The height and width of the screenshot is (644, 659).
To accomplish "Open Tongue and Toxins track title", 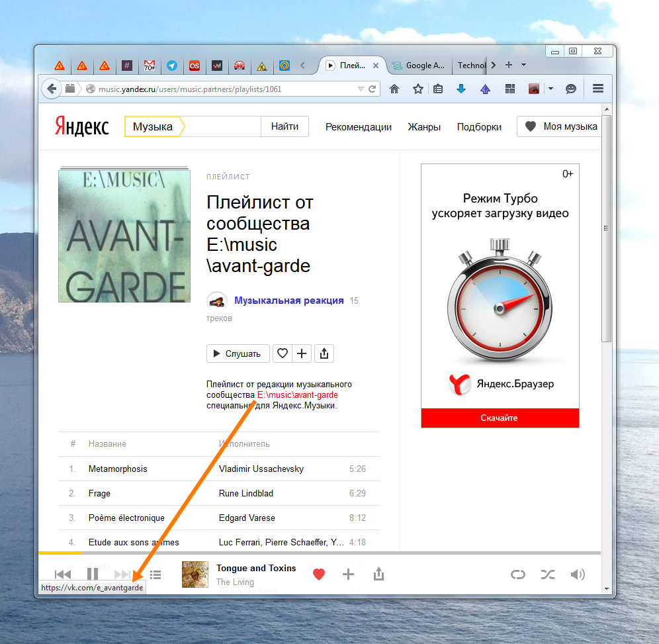I will pos(256,569).
